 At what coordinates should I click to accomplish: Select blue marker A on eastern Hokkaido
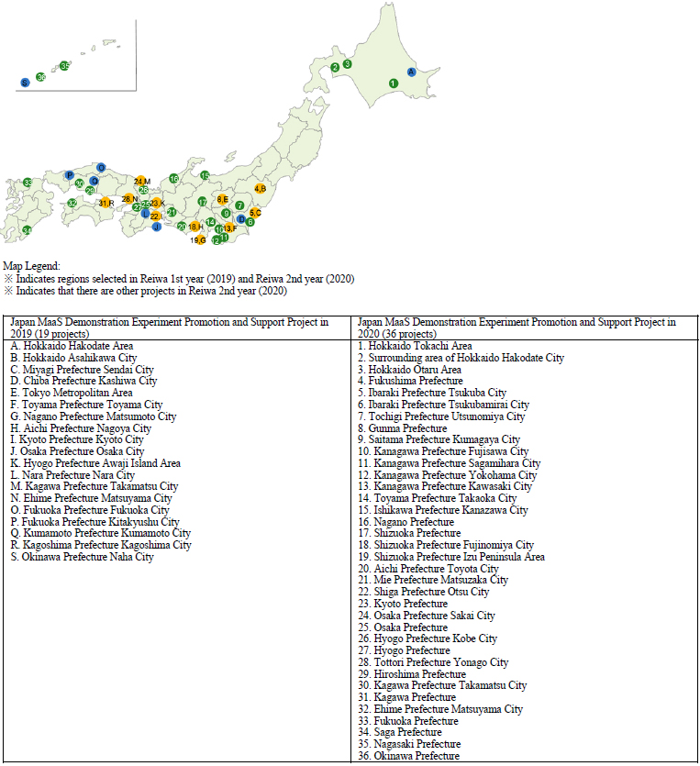411,71
